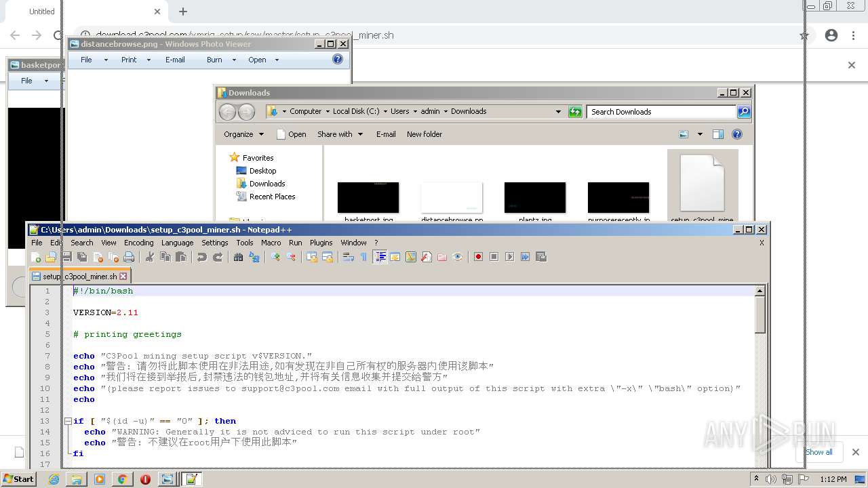Click the Redo arrow in Notepad++ toolbar
The width and height of the screenshot is (868, 488).
click(x=218, y=257)
